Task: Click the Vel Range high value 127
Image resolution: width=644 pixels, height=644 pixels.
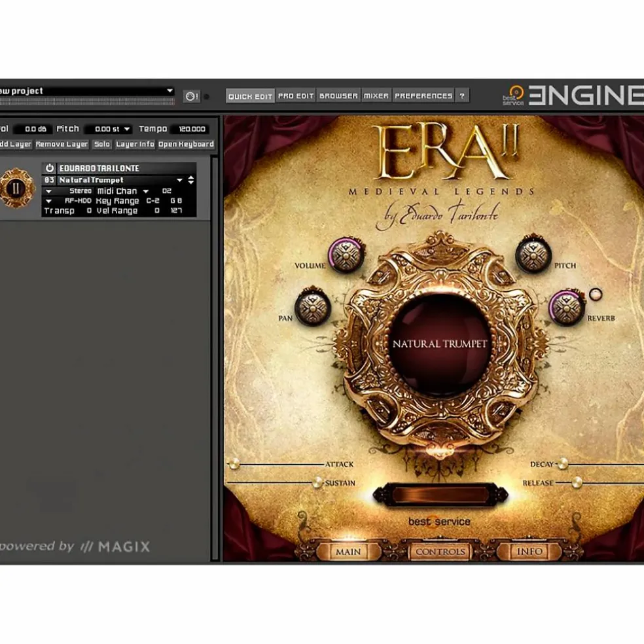Action: pos(176,211)
